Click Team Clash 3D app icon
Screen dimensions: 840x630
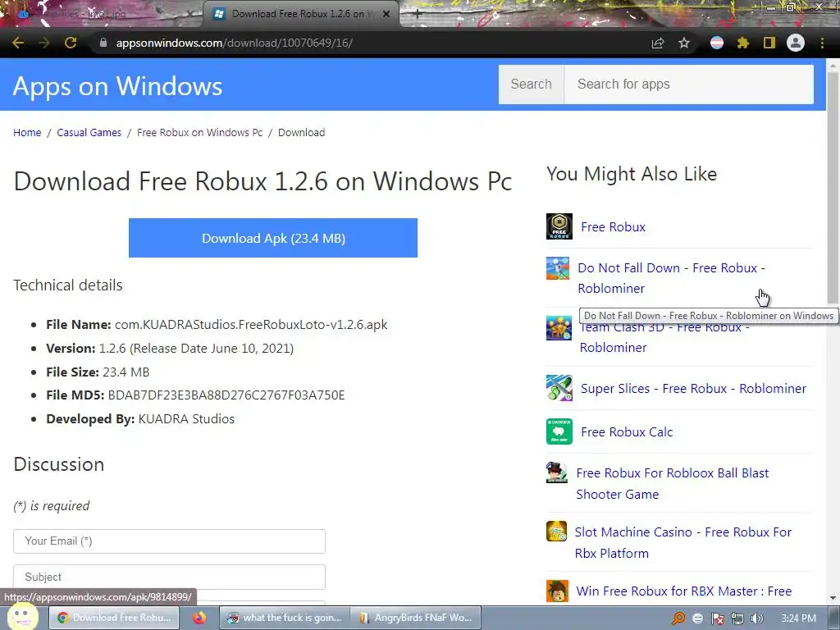559,328
